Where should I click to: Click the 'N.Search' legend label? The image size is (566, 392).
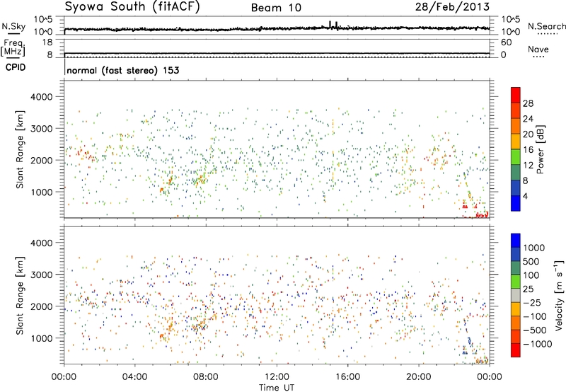(x=546, y=26)
